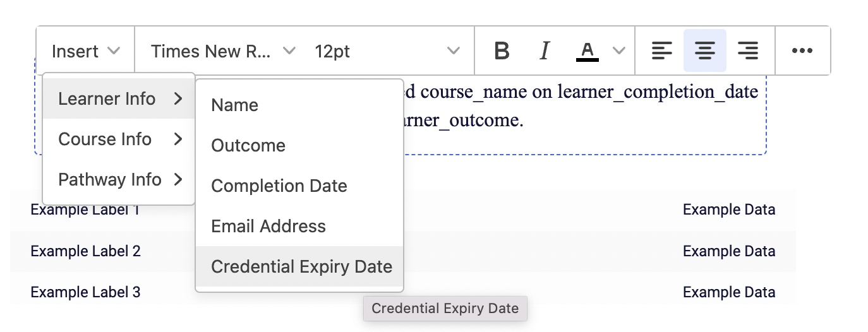Viewport: 868px width, 332px height.
Task: Expand the Pathway Info submenu
Action: tap(119, 180)
